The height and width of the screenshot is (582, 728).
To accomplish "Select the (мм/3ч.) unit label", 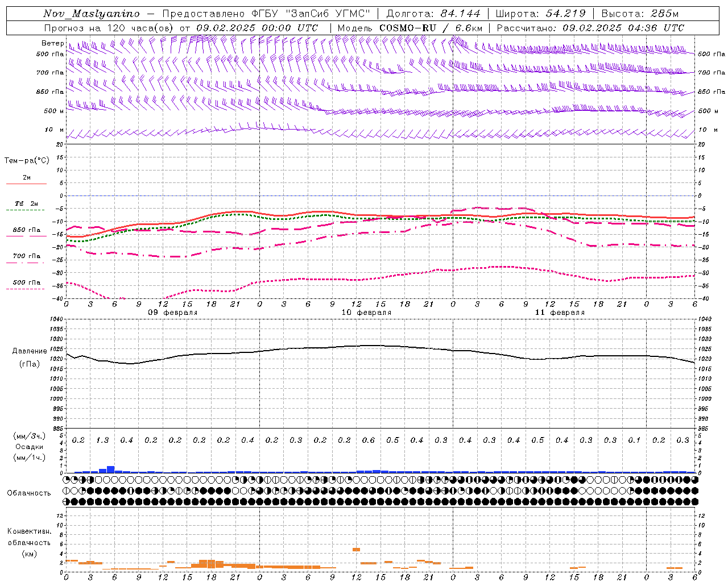I will [x=30, y=436].
